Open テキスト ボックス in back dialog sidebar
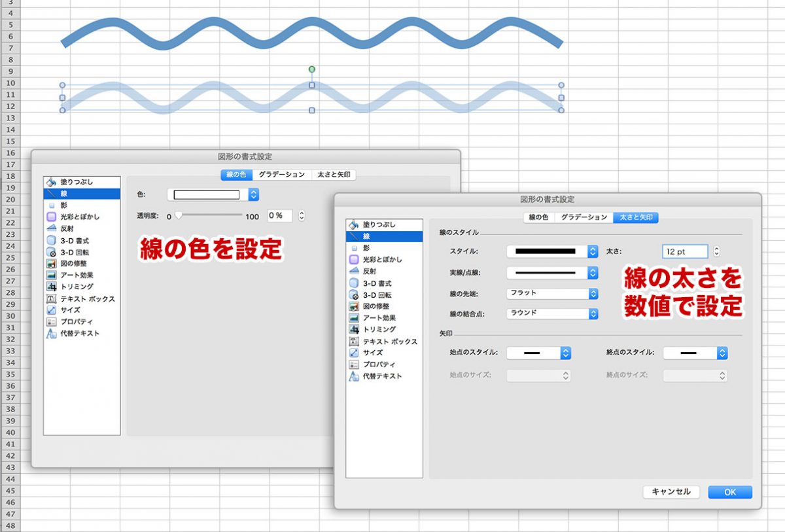Screen dimensions: 785x532 pos(86,298)
